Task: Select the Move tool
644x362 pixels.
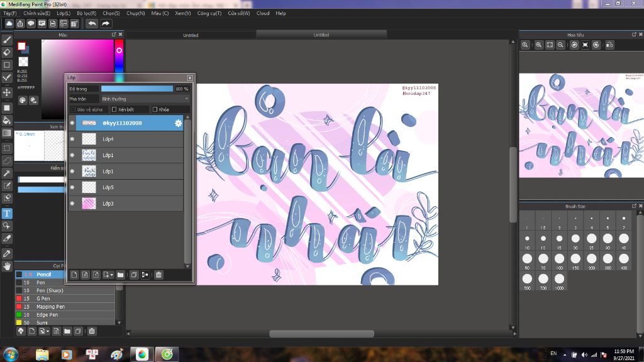Action: click(x=7, y=92)
